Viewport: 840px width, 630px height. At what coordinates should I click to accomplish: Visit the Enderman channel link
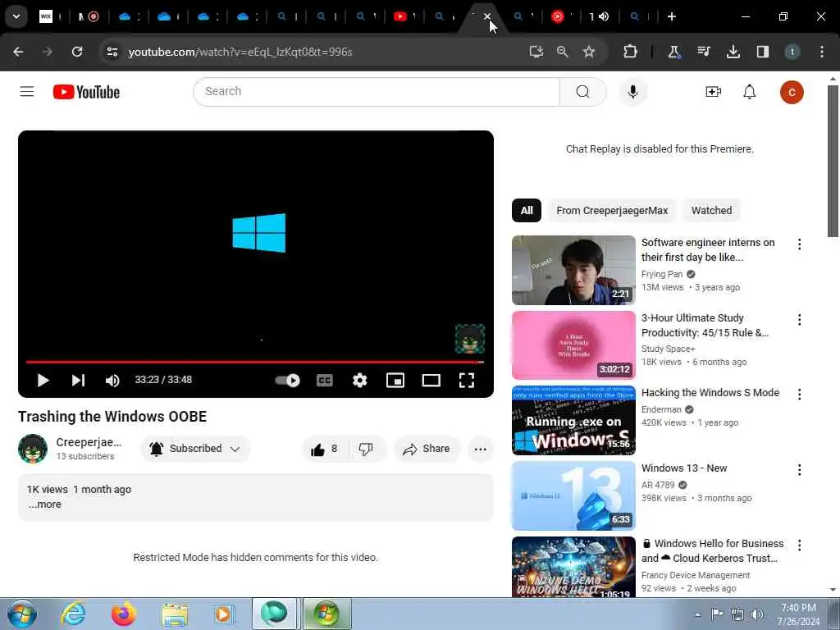(x=661, y=409)
